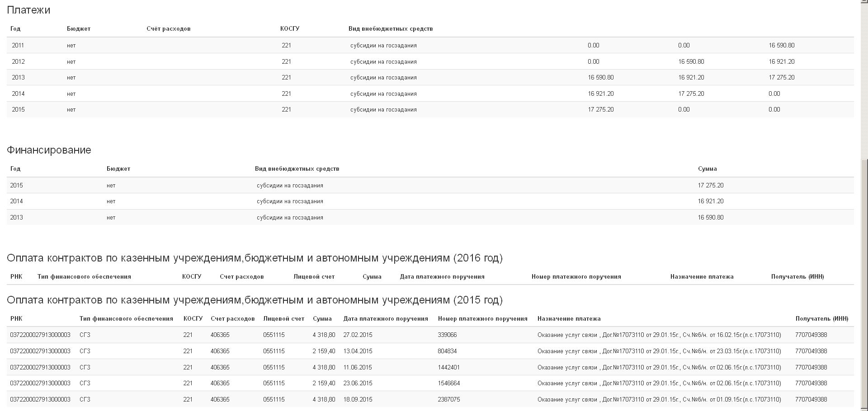The image size is (868, 411).
Task: Click СГЗ in the 18.09.2015 payment row
Action: (x=85, y=399)
